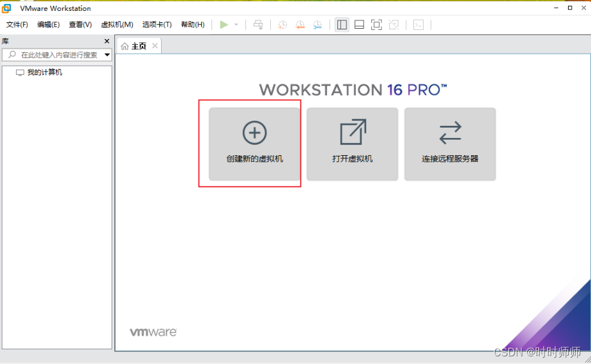Close the VMware Workstation window
This screenshot has height=364, width=591.
pos(583,8)
